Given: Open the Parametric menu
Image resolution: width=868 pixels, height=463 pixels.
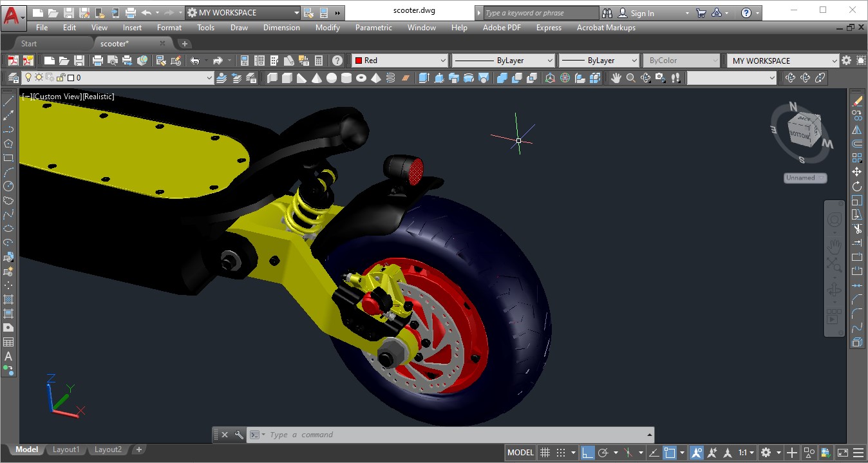Looking at the screenshot, I should click(x=373, y=28).
